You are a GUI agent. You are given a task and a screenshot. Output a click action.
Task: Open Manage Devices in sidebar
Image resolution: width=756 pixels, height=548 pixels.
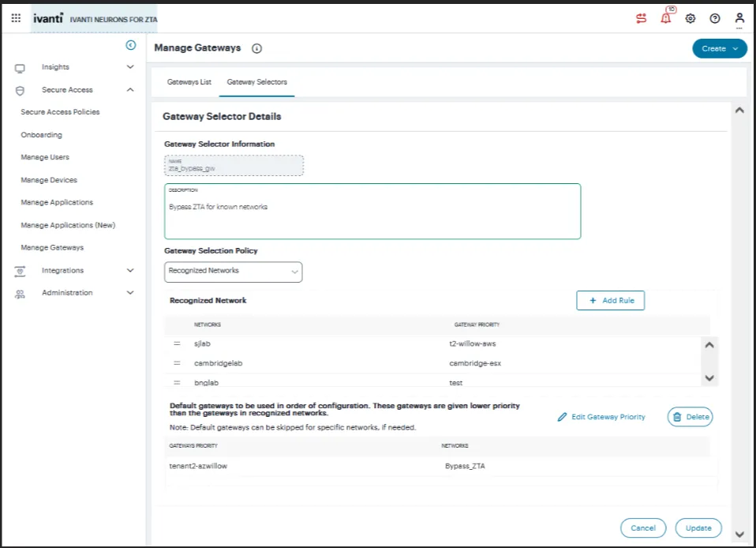click(x=49, y=180)
